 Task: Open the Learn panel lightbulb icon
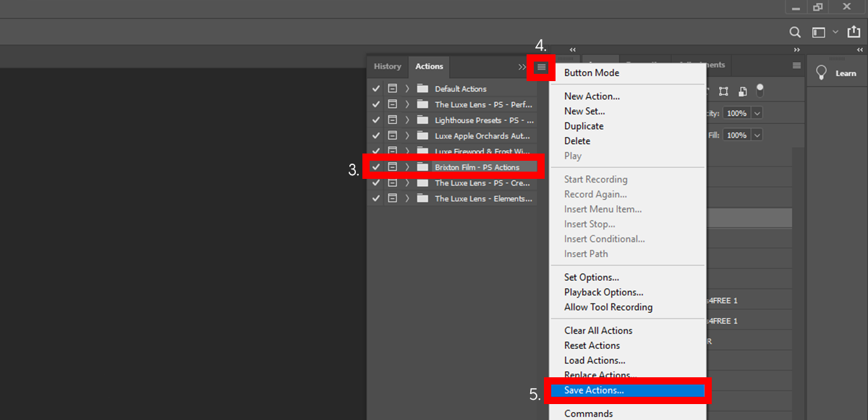(x=822, y=73)
